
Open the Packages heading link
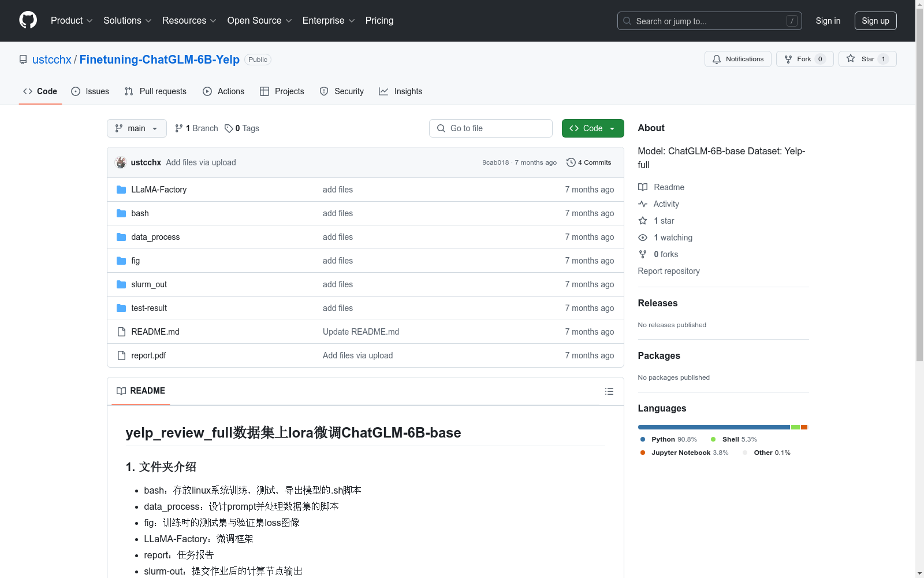point(659,355)
